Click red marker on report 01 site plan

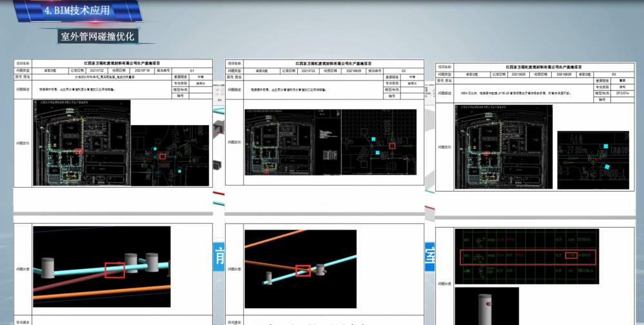[79, 150]
